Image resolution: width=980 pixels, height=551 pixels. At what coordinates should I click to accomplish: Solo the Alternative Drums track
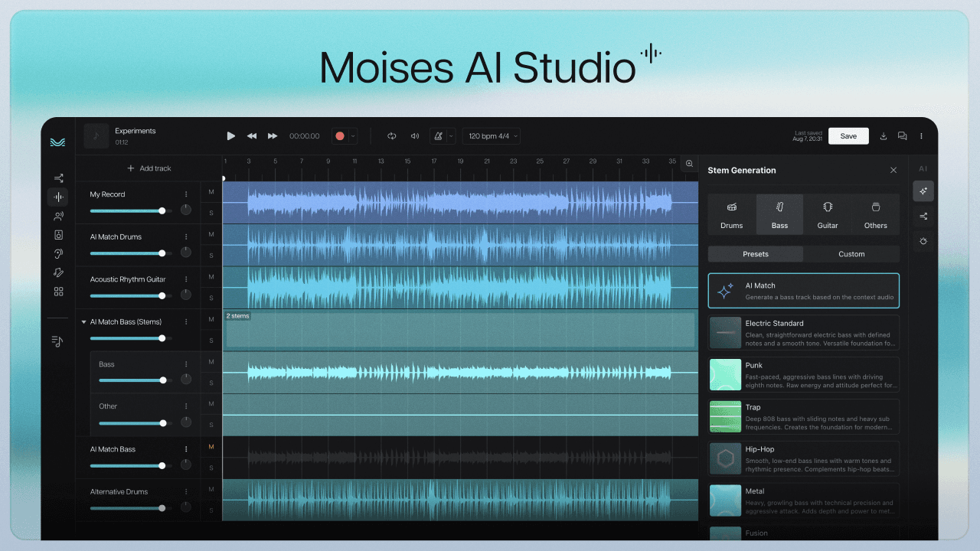[211, 510]
